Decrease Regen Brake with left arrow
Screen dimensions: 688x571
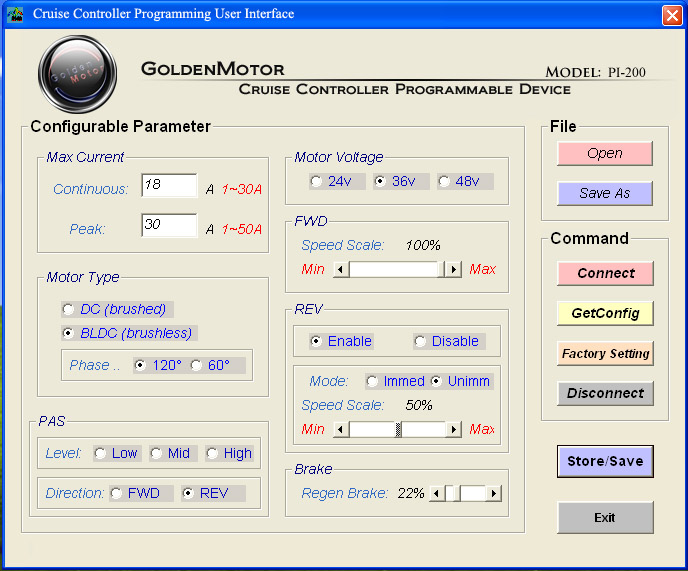point(437,493)
